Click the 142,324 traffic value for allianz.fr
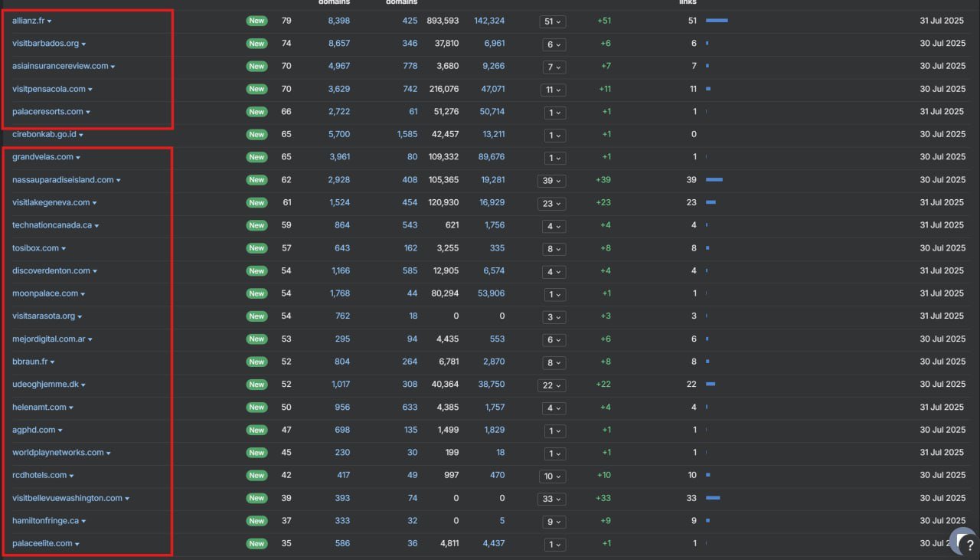 488,21
